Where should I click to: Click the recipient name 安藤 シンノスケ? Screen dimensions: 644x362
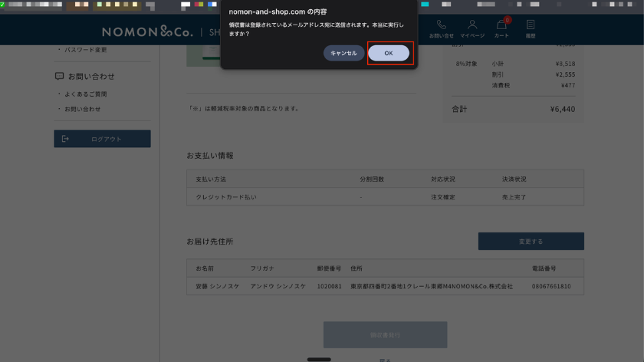click(217, 286)
